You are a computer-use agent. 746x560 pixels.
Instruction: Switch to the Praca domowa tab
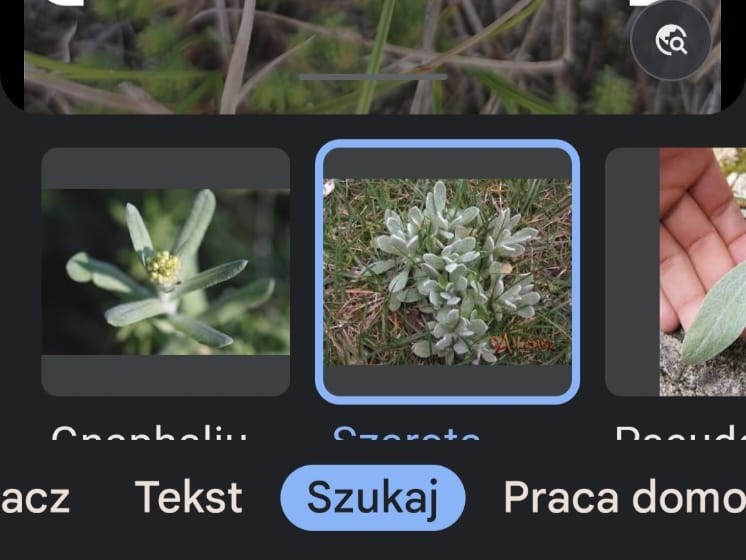click(625, 498)
